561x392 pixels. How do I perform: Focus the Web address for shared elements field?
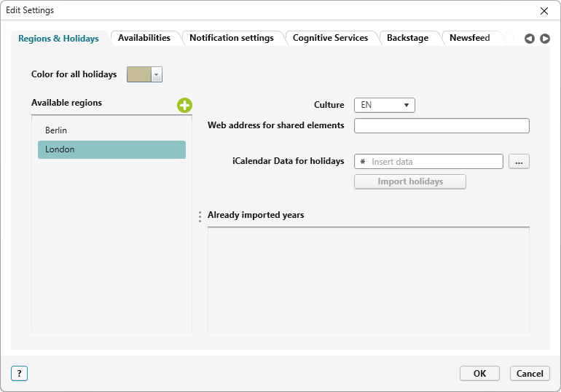click(442, 125)
